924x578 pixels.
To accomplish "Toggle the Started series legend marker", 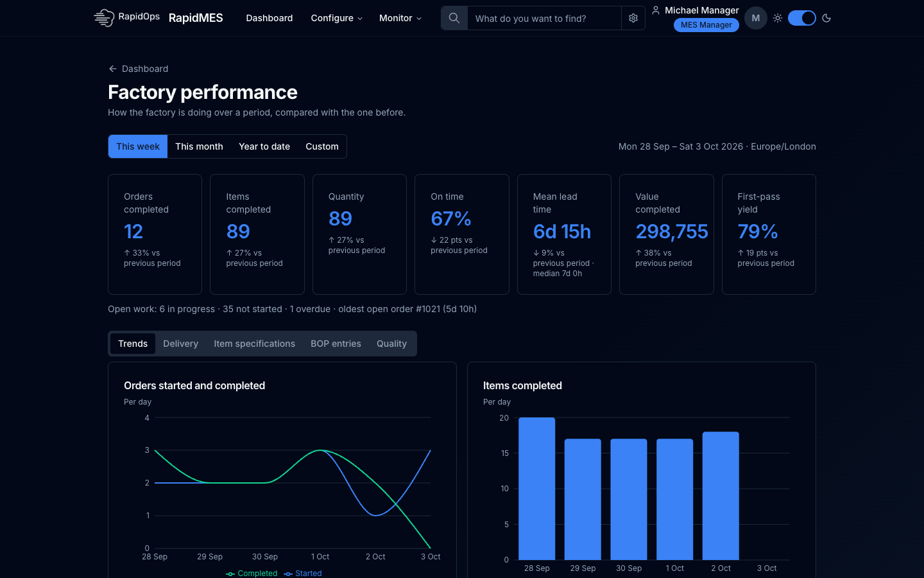I will coord(288,574).
